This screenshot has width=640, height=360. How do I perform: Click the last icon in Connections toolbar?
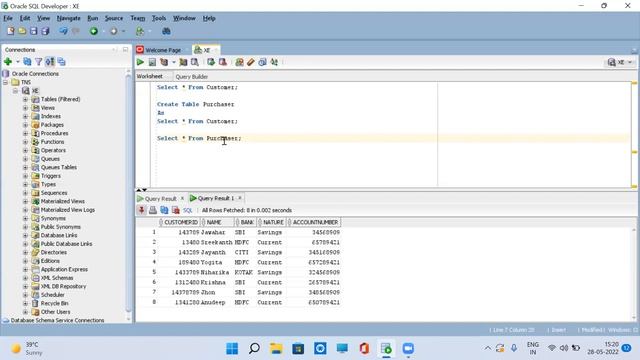[62, 62]
